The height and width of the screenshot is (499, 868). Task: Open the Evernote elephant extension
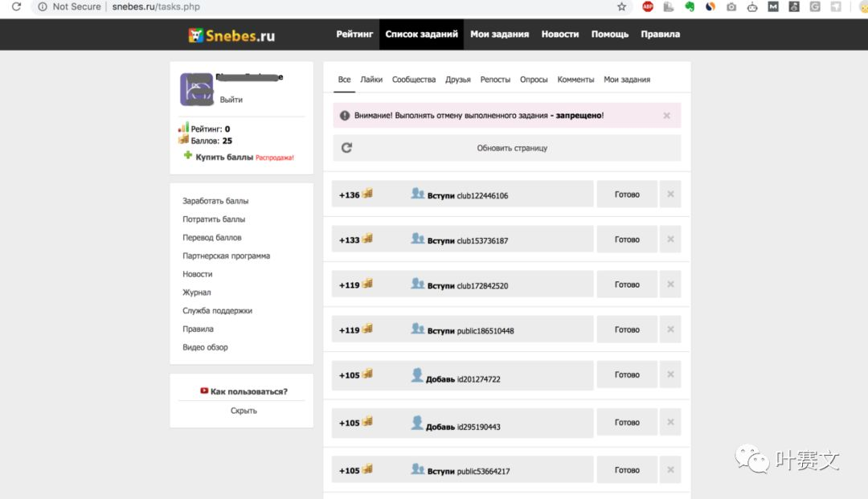tap(690, 7)
